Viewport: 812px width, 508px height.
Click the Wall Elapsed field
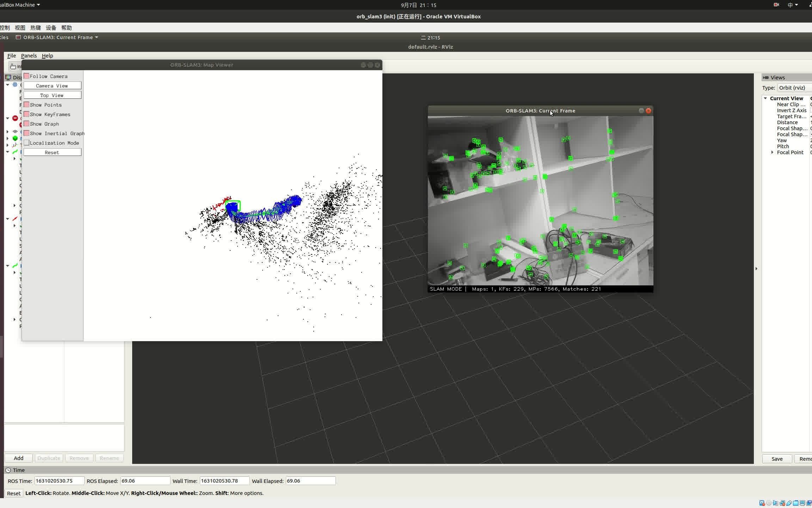click(x=310, y=481)
